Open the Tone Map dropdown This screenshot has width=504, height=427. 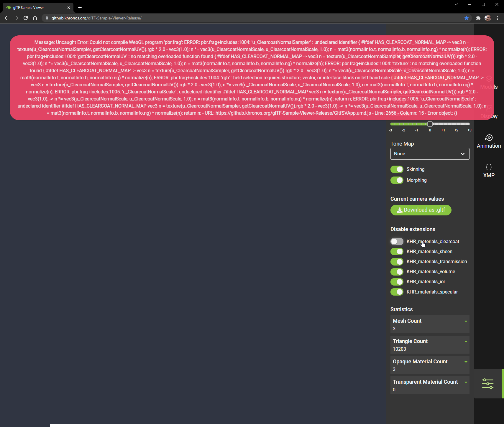coord(429,154)
